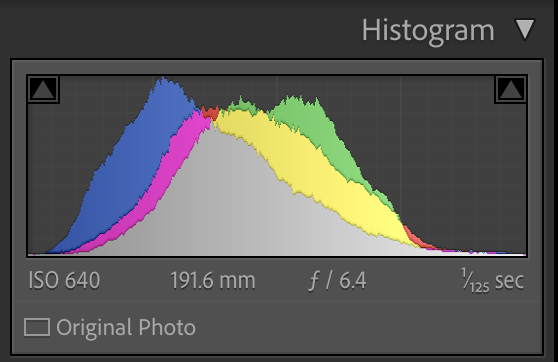Click the Histogram panel title
Viewport: 558px width, 362px height.
click(428, 31)
